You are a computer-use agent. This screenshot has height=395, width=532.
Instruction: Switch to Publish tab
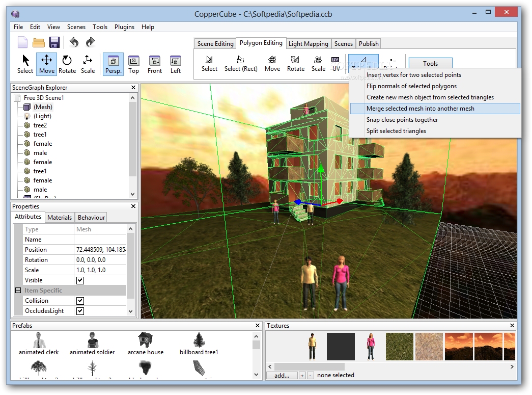pyautogui.click(x=369, y=43)
